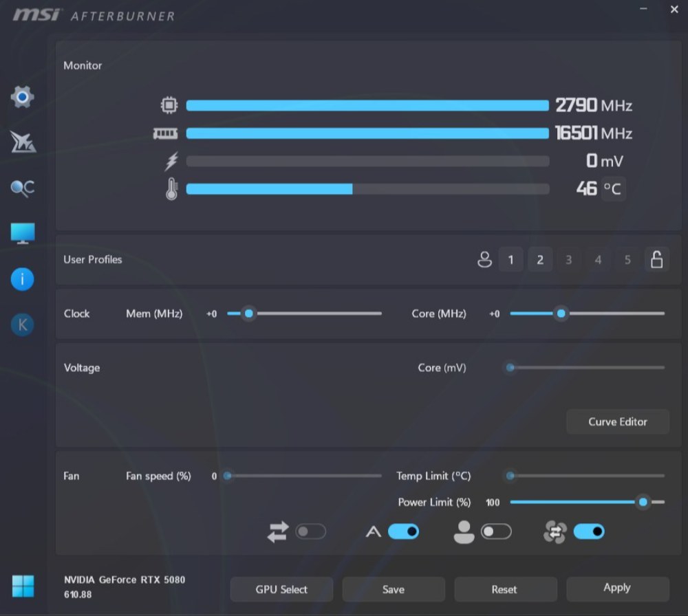
Task: Load user profile 1
Action: (510, 260)
